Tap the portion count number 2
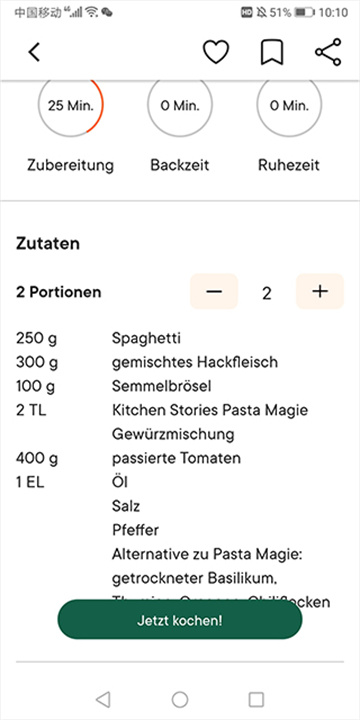Viewport: 360px width, 720px height. click(267, 293)
